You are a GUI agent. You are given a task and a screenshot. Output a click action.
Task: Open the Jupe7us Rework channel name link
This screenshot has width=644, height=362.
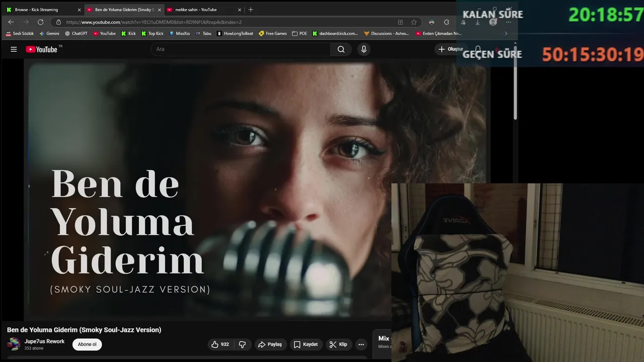(45, 341)
